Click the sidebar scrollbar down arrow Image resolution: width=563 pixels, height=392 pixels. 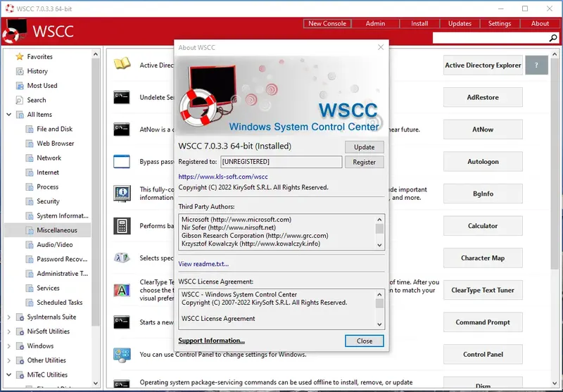(x=96, y=383)
